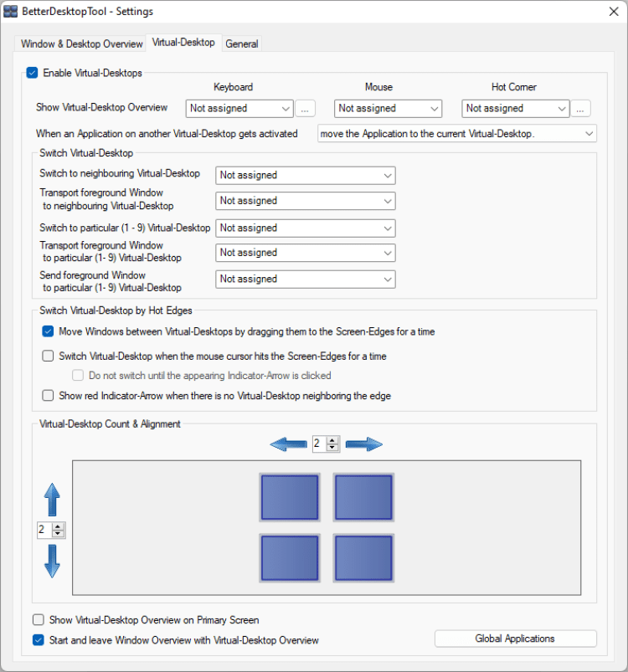The height and width of the screenshot is (672, 628).
Task: Decrement the horizontal desktop count spinner
Action: (x=332, y=448)
